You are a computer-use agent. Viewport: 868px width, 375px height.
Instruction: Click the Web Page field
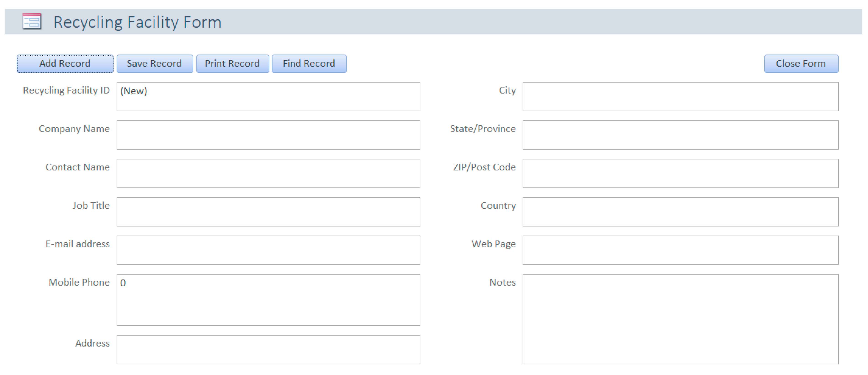(680, 250)
